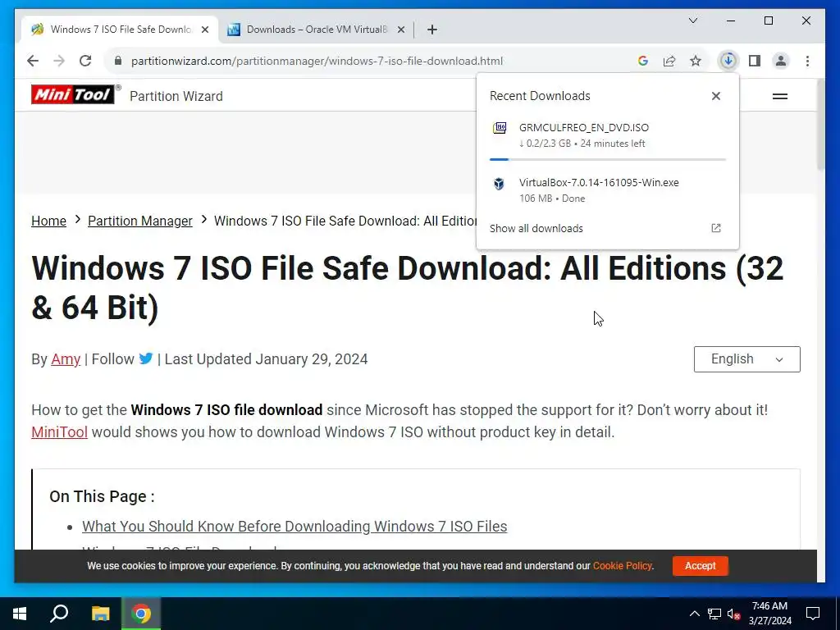
Task: Show hidden system tray icons
Action: (694, 614)
